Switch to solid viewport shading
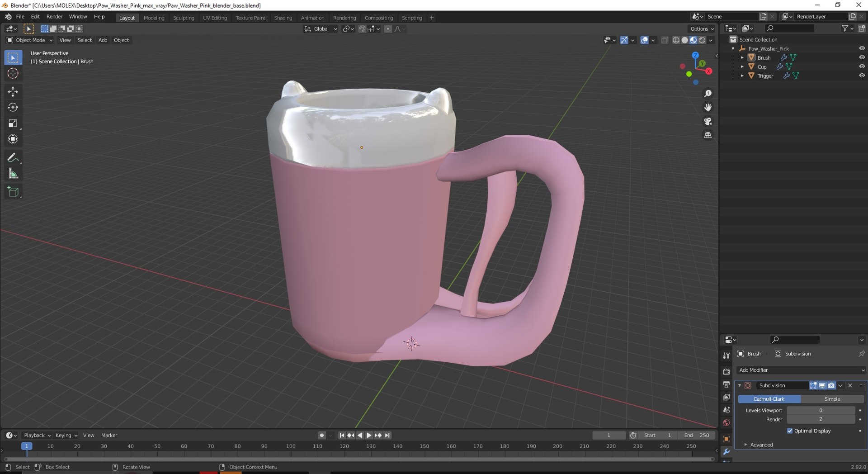Image resolution: width=868 pixels, height=474 pixels. (684, 40)
